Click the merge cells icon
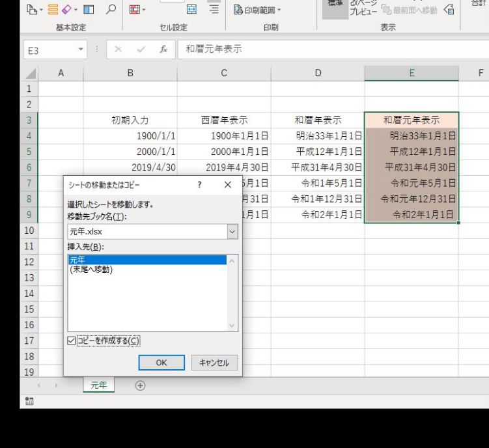This screenshot has height=448, width=489. coord(191,10)
